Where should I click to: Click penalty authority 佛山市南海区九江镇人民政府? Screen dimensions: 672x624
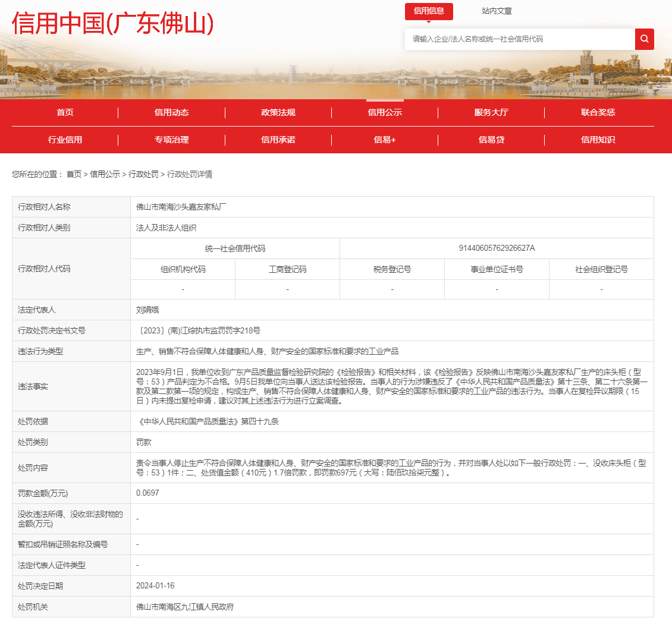(x=185, y=607)
